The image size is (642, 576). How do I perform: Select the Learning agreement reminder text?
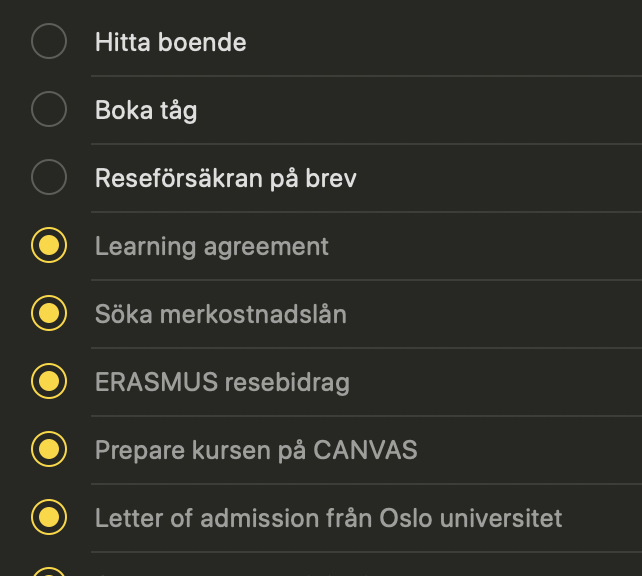(212, 246)
